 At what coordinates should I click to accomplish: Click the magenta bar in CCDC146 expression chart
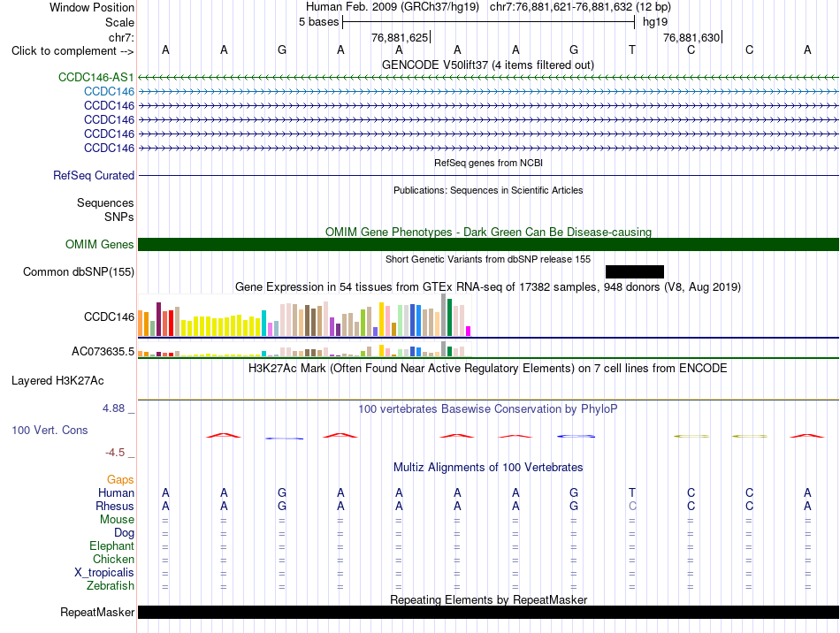(x=469, y=331)
